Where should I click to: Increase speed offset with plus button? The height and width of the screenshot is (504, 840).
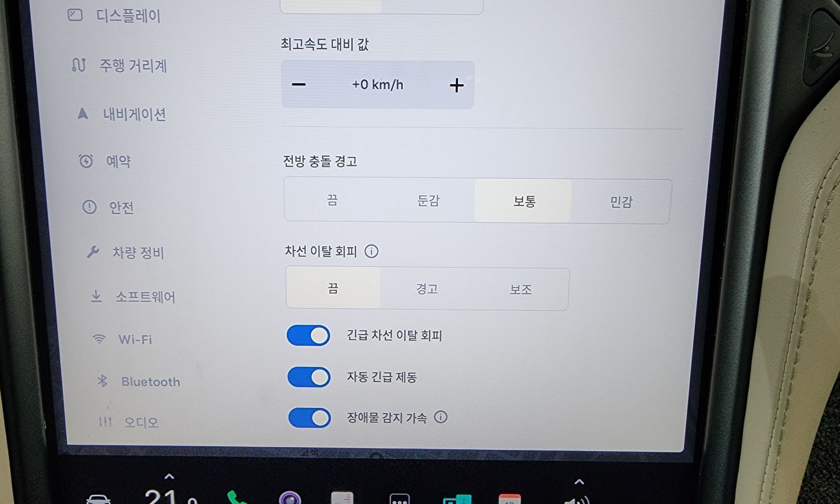pyautogui.click(x=457, y=85)
